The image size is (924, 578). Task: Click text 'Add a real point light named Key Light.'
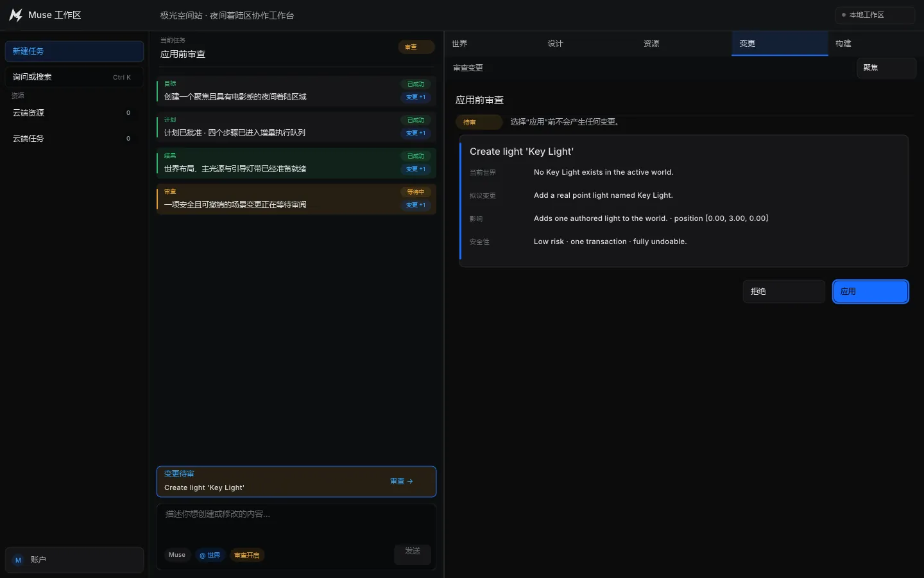pos(603,195)
